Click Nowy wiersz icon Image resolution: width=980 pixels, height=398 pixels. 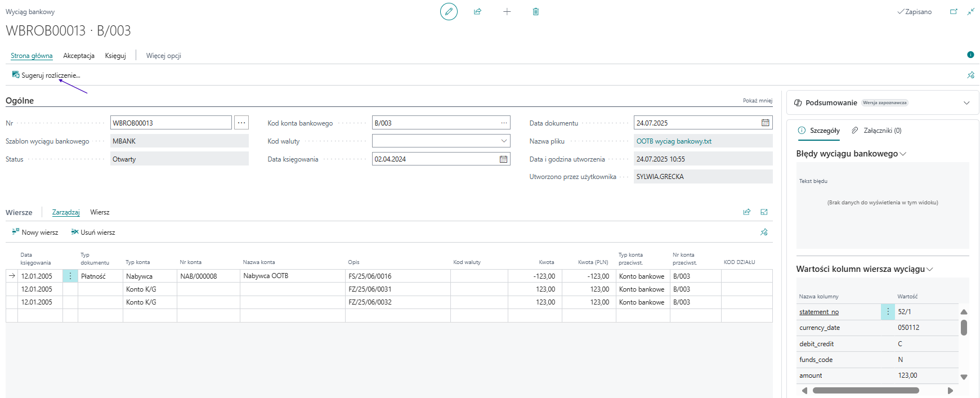(x=16, y=231)
